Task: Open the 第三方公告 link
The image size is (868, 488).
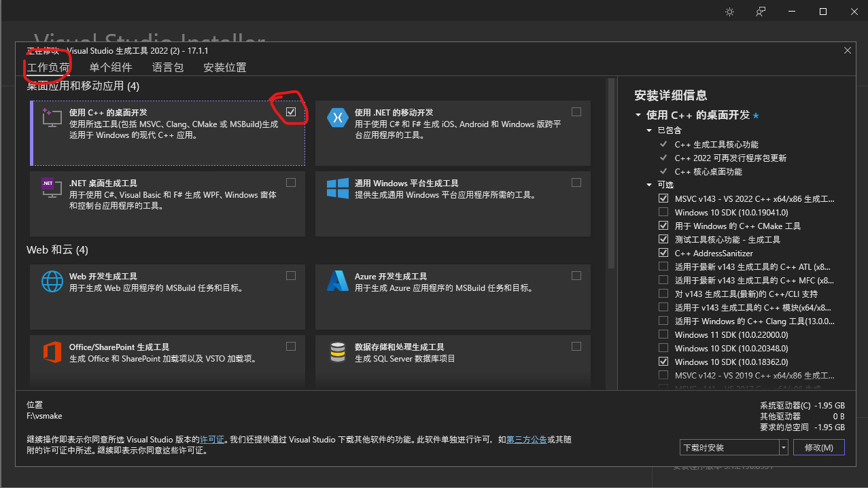Action: pyautogui.click(x=527, y=440)
